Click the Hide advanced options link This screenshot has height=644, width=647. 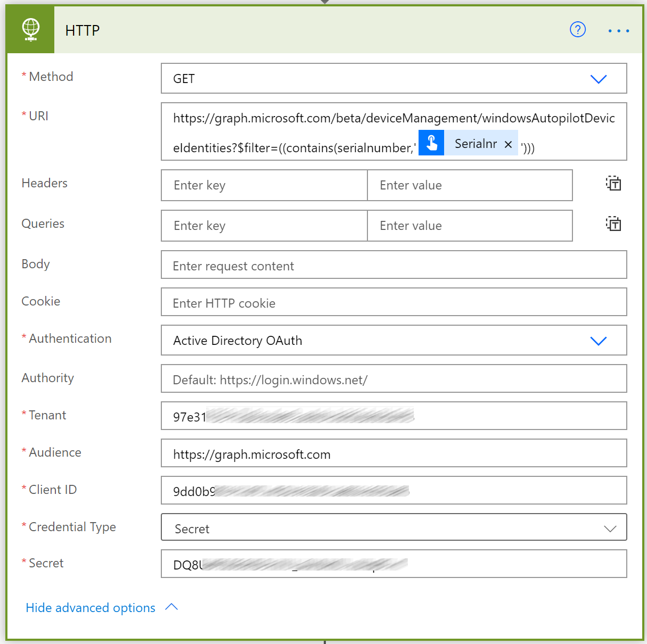click(91, 608)
